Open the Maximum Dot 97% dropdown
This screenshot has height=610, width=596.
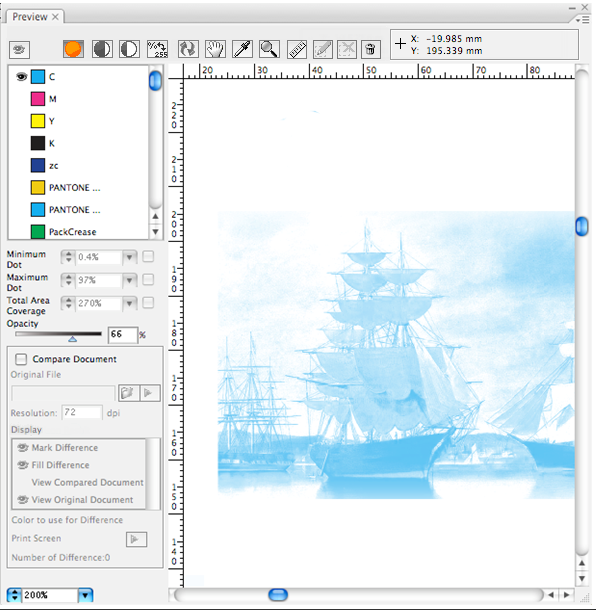click(130, 280)
